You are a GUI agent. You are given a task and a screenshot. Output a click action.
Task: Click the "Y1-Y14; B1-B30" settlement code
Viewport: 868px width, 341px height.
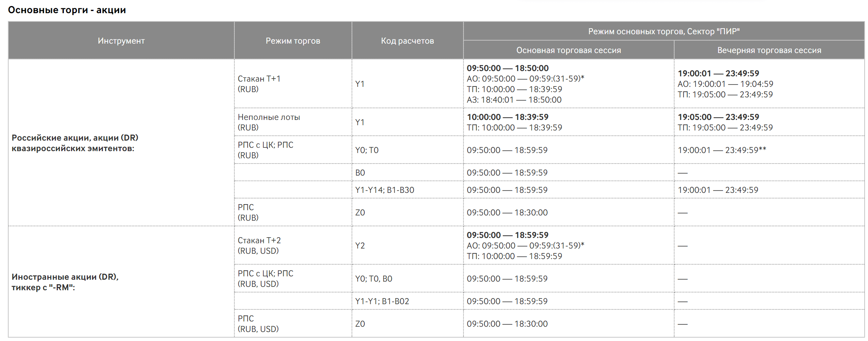(x=385, y=190)
